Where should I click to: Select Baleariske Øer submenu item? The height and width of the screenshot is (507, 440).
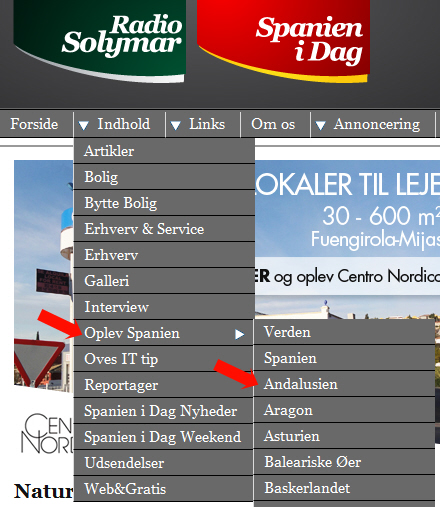pyautogui.click(x=345, y=462)
